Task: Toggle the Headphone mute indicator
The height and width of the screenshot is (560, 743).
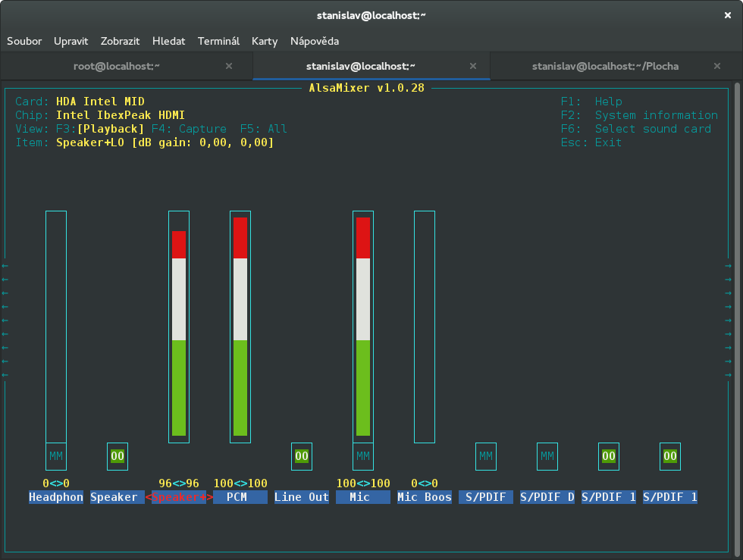Action: [56, 456]
